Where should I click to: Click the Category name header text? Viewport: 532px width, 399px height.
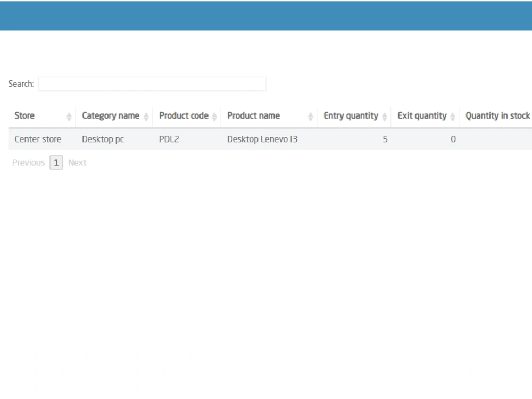pyautogui.click(x=111, y=115)
